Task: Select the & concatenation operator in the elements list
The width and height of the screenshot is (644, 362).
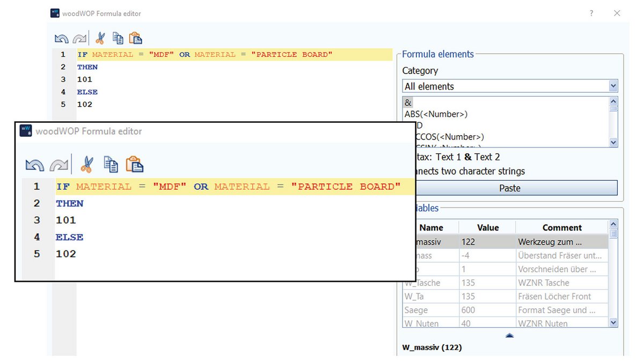Action: point(408,102)
